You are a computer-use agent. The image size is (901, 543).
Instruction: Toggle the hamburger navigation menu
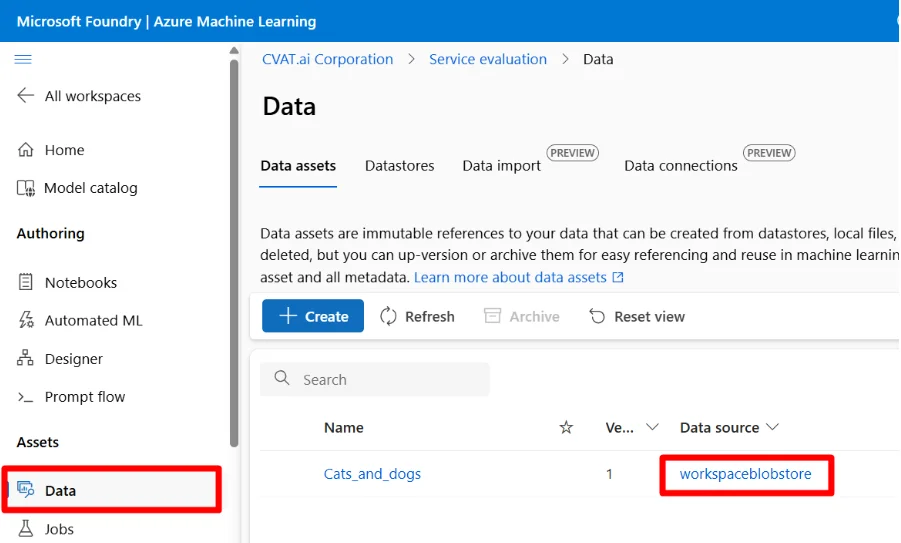[x=23, y=59]
